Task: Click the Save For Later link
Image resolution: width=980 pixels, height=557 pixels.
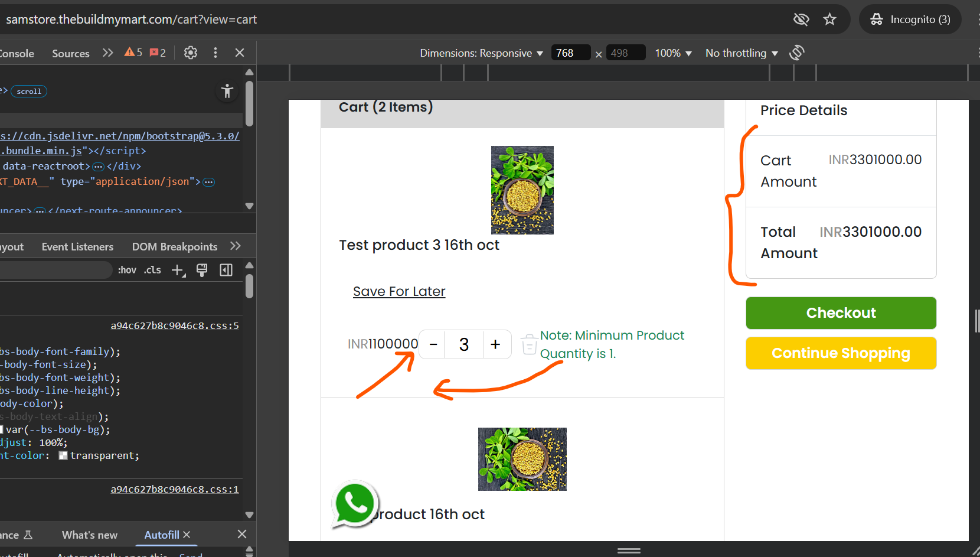Action: [x=399, y=292]
